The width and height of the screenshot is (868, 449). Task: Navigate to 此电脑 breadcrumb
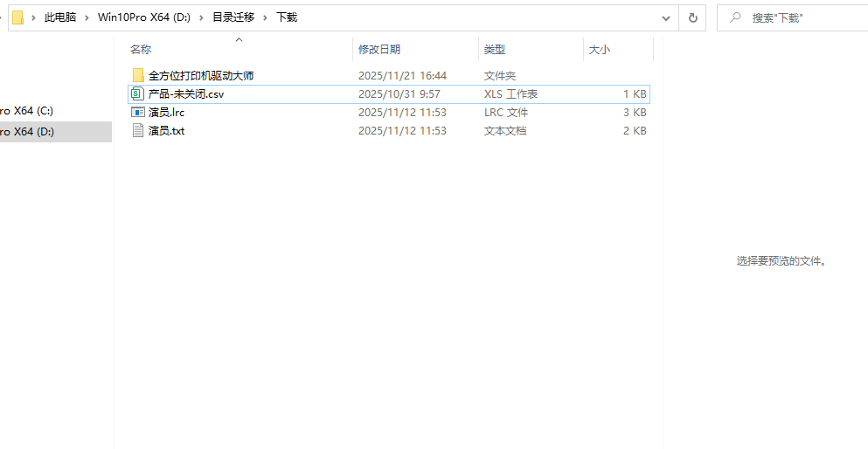(60, 17)
